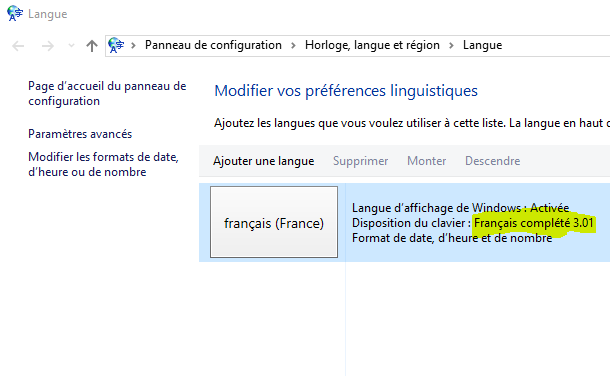Expand chevron after Panneau de configuration

pyautogui.click(x=293, y=45)
